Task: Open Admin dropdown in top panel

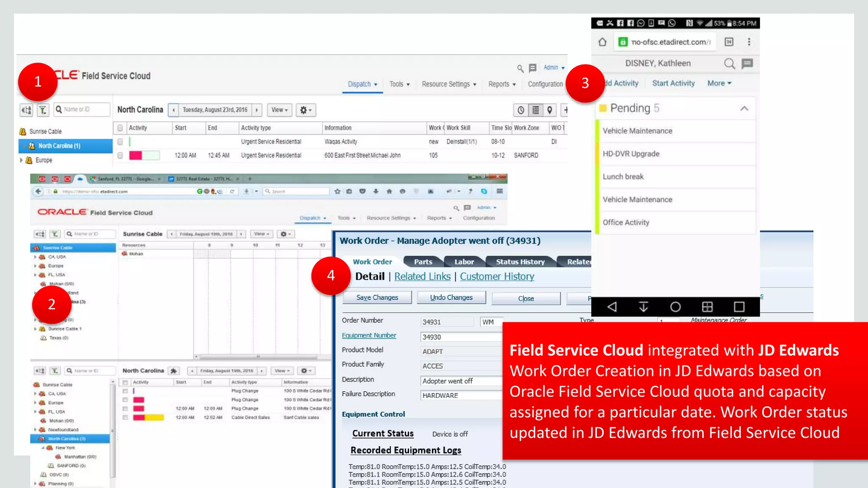Action: [554, 67]
